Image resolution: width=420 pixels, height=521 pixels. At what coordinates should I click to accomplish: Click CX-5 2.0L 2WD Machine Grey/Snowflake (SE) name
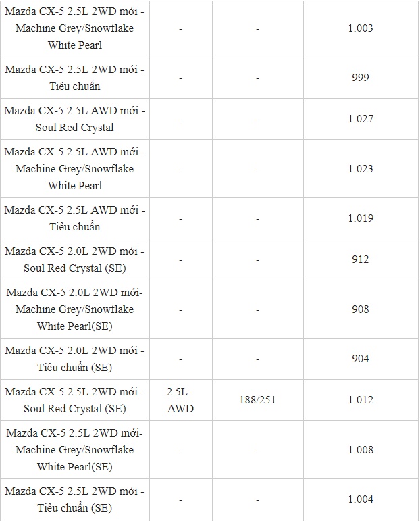click(x=74, y=309)
